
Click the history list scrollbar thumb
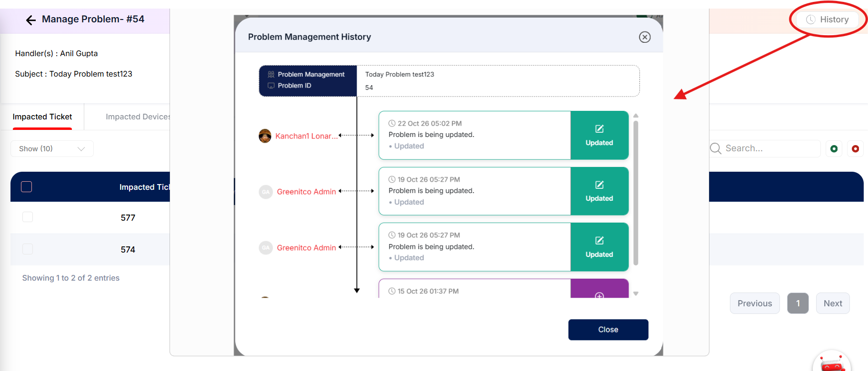point(636,193)
